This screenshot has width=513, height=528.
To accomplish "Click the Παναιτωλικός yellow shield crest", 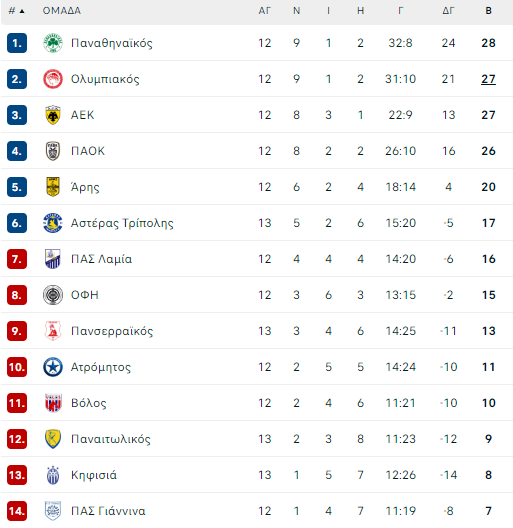I will click(53, 439).
